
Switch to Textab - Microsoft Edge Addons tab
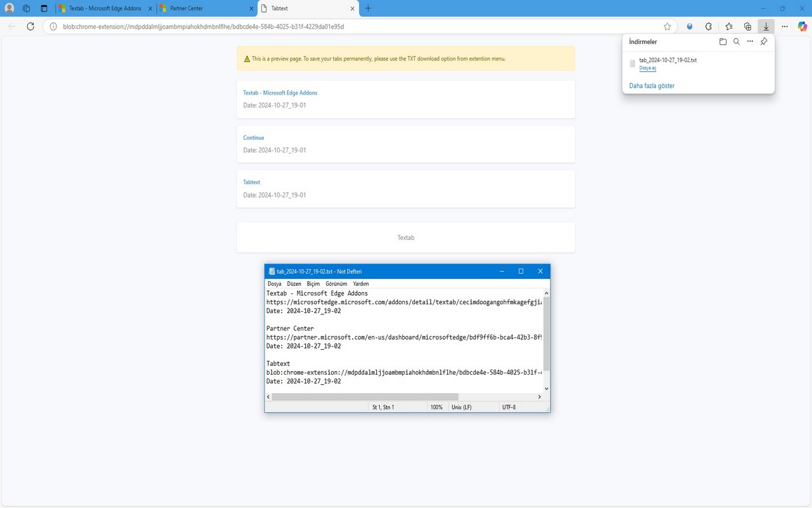coord(105,8)
